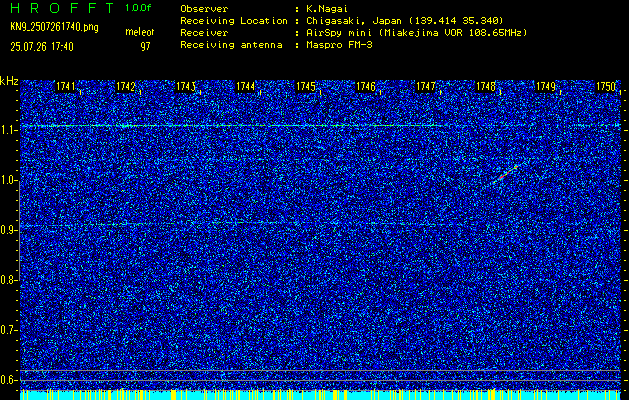
Task: Click the 0.7 frequency axis label
Action: coord(8,330)
